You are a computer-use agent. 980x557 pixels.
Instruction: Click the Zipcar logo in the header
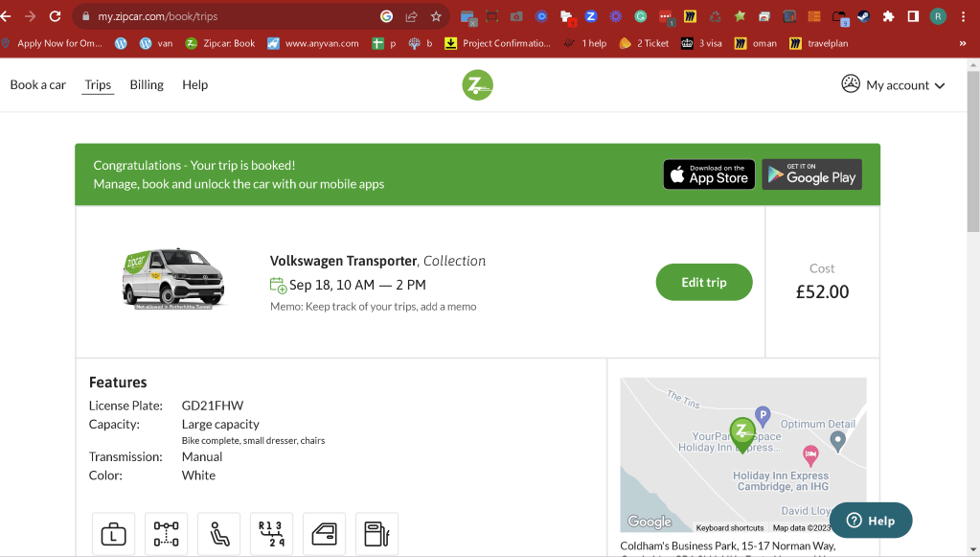(477, 85)
